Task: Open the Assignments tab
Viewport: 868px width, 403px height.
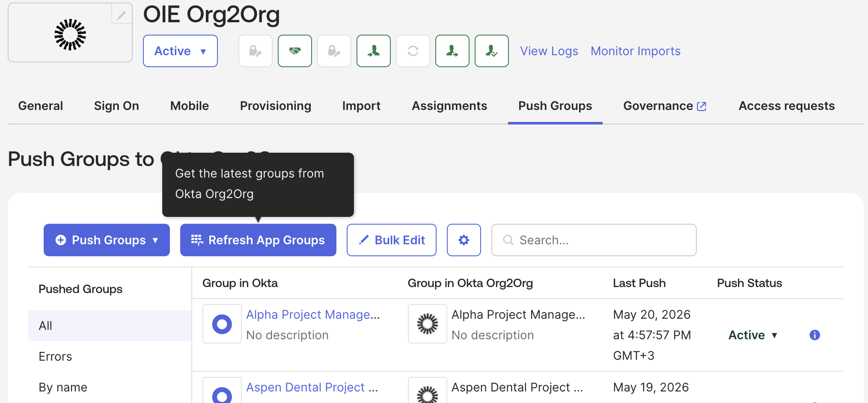Action: [x=449, y=106]
